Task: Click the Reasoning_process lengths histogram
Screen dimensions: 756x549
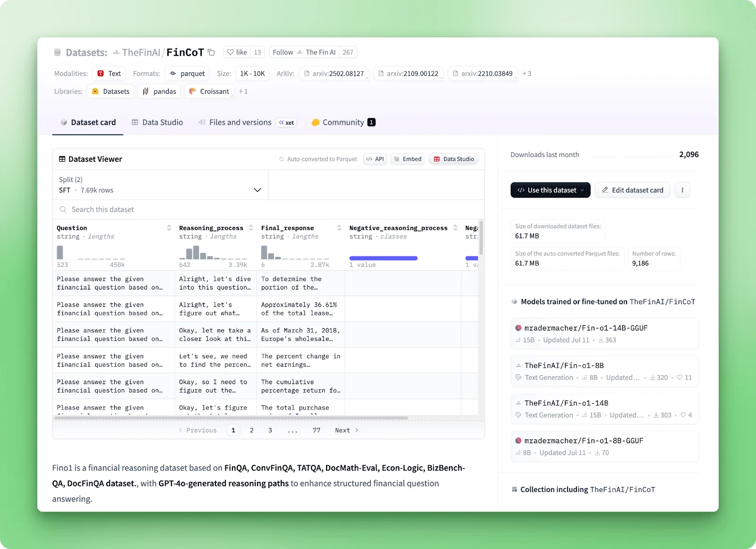Action: pyautogui.click(x=213, y=253)
